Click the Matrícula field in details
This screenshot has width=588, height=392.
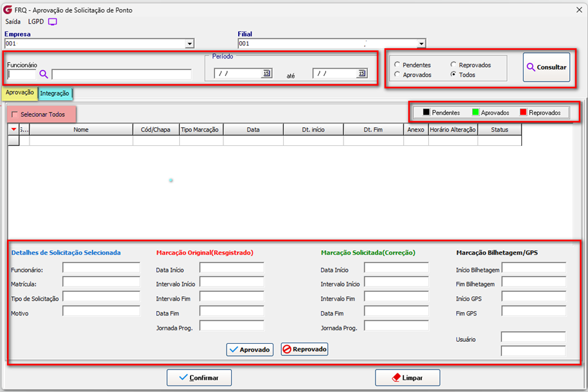[101, 281]
